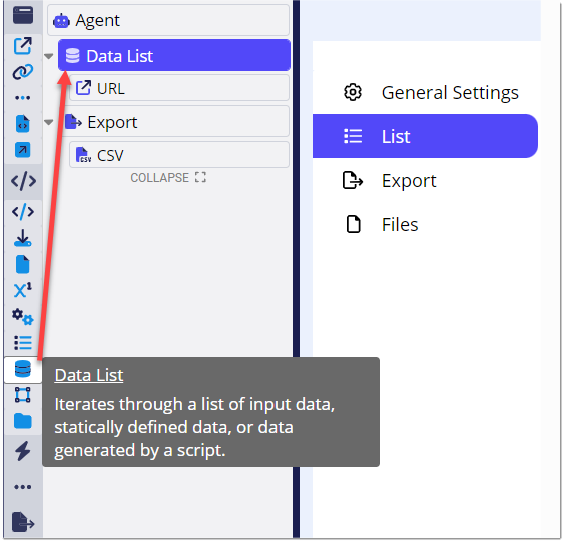The height and width of the screenshot is (543, 565).
Task: Select the Data List node in the tree
Action: point(174,55)
